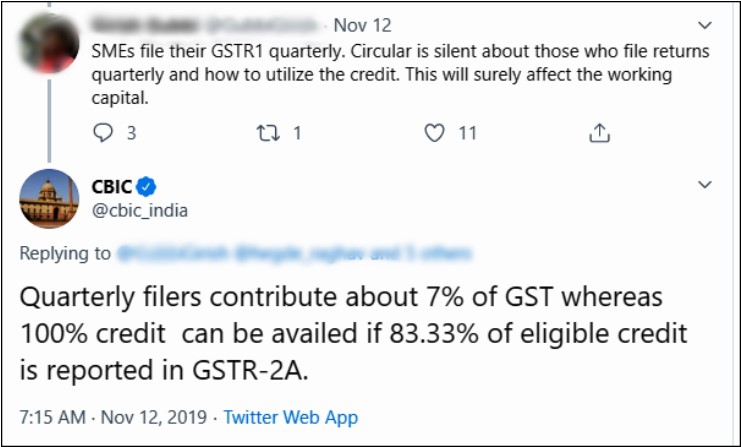
Task: Expand the chevron menu on CBIC tweet
Action: (x=705, y=184)
